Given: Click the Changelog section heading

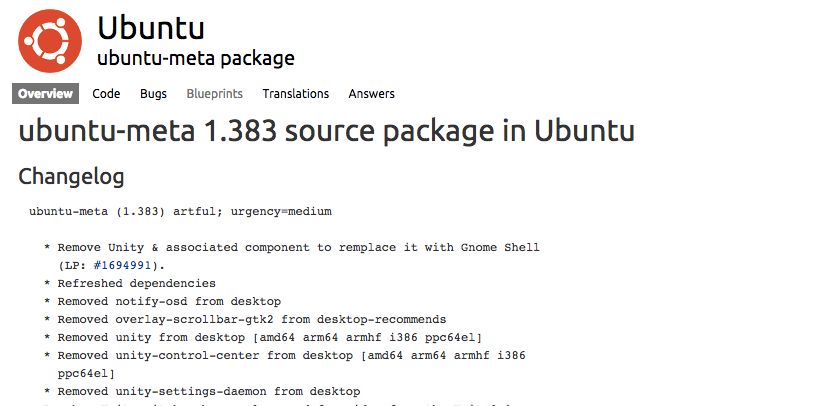Looking at the screenshot, I should pos(71,177).
